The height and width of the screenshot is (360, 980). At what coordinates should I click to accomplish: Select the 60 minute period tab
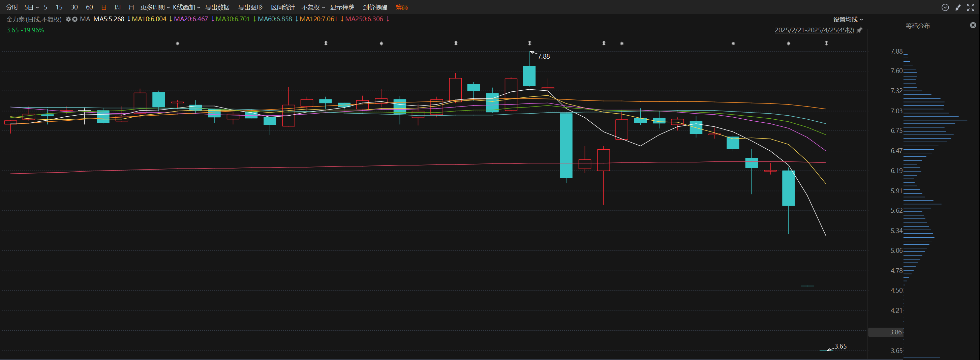click(89, 7)
